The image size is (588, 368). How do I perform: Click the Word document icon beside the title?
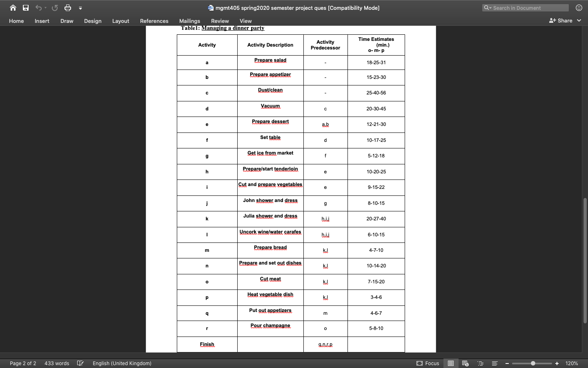click(211, 8)
